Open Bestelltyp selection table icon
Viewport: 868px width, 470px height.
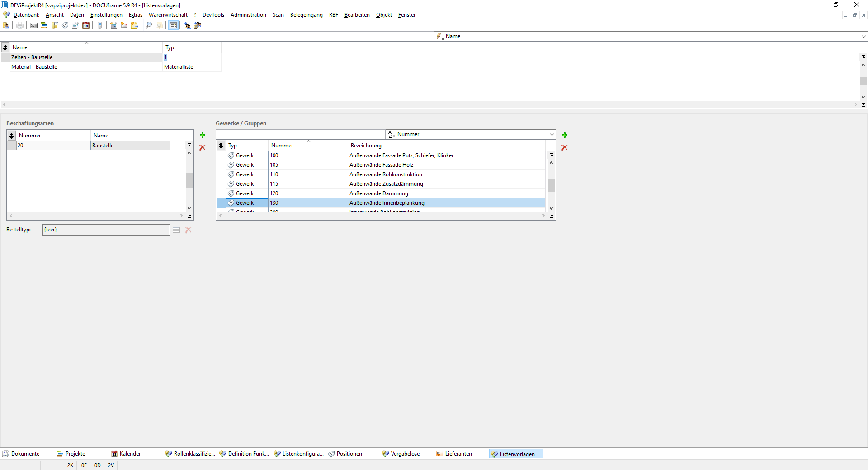pos(176,230)
